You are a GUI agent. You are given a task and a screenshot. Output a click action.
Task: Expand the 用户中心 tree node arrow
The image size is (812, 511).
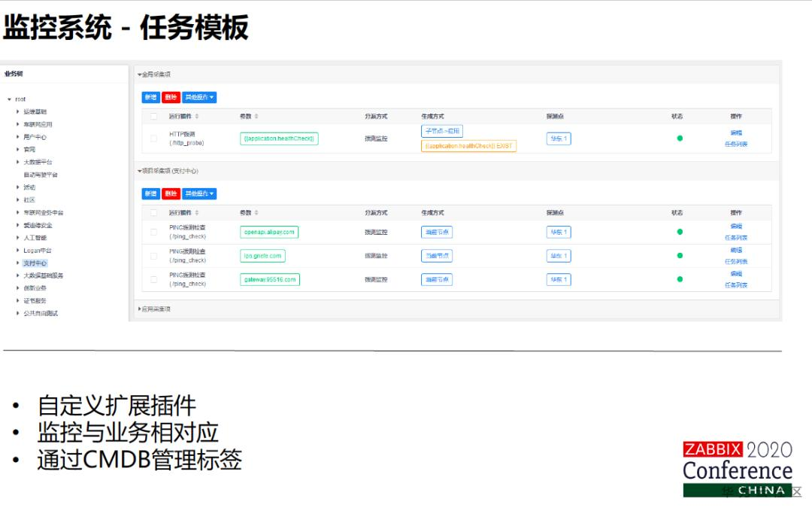pos(17,137)
